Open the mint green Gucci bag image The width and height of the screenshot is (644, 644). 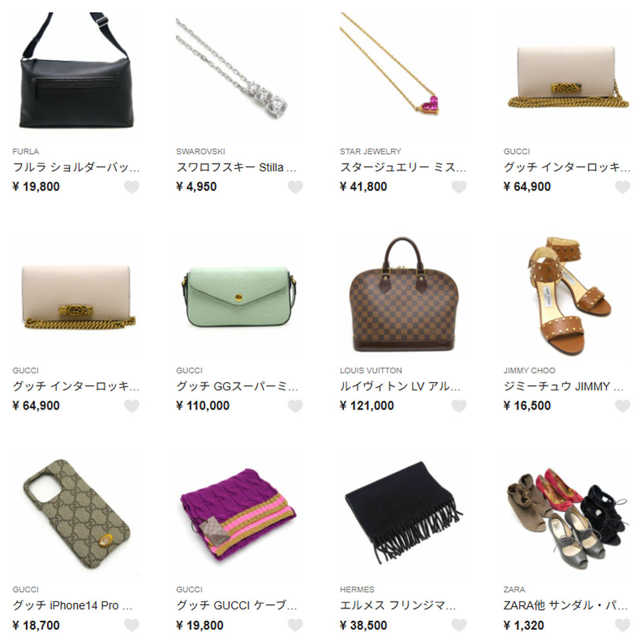240,296
